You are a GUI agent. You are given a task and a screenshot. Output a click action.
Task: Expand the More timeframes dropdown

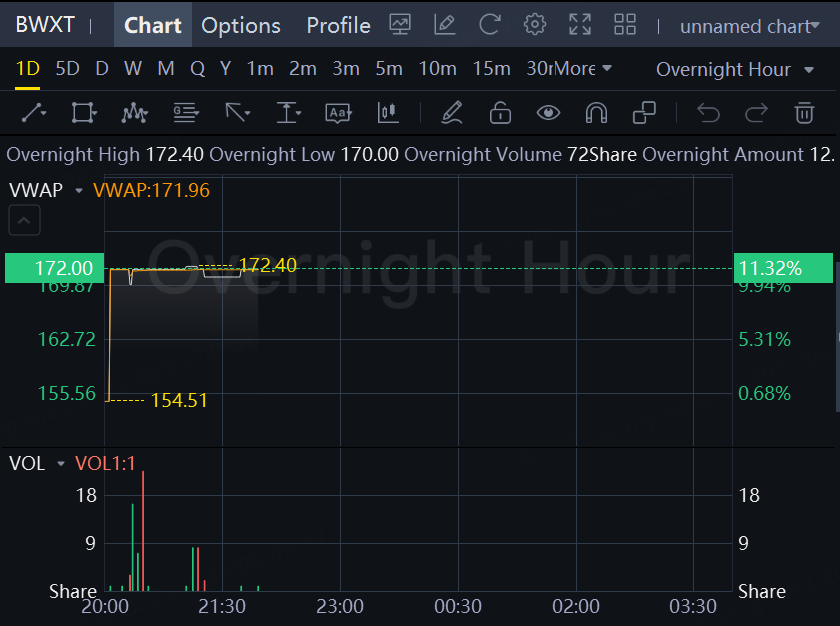[x=582, y=69]
